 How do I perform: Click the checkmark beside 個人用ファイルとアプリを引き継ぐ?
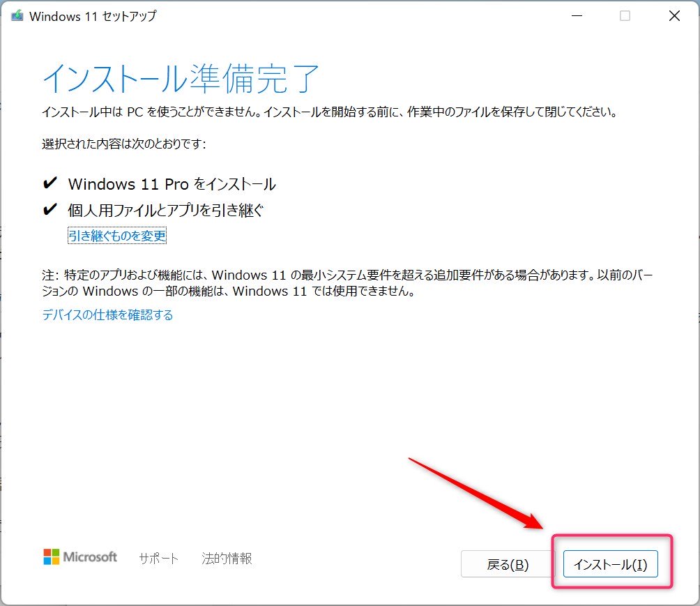50,209
